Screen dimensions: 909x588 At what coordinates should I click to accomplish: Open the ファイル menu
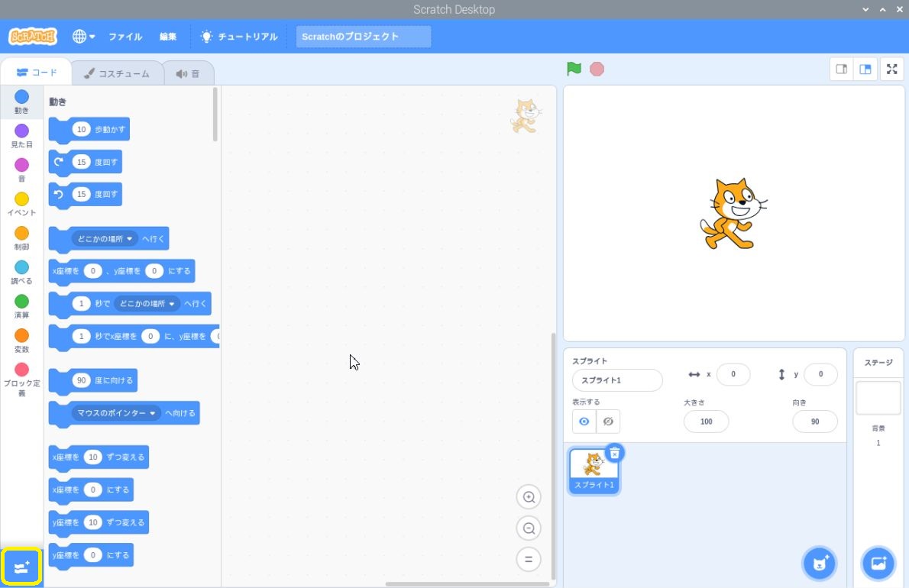pos(125,37)
